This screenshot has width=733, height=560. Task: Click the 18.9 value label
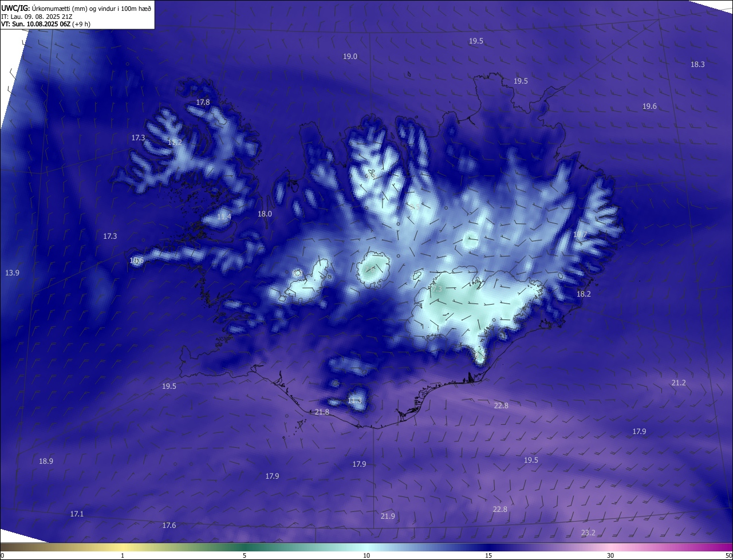[46, 462]
